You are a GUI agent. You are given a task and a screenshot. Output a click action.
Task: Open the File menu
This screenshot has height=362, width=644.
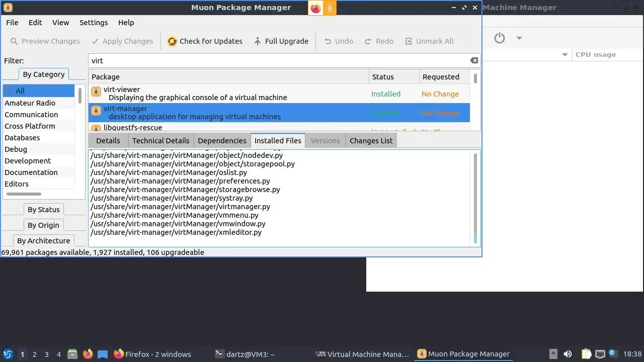[x=12, y=23]
